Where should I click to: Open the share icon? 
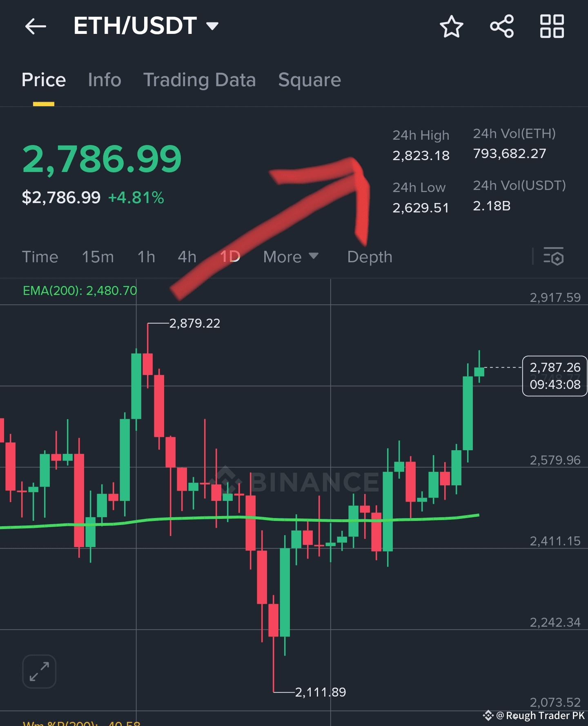[x=502, y=27]
